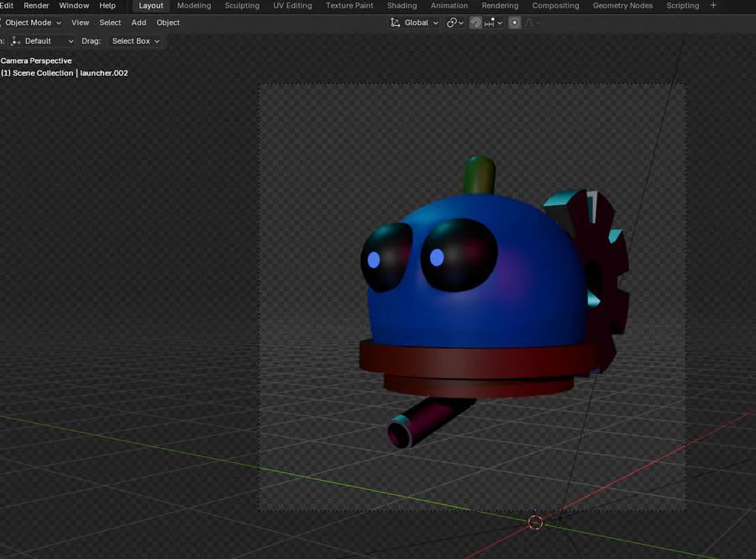Click the snap increment grid icon
The image size is (756, 559).
(x=490, y=23)
